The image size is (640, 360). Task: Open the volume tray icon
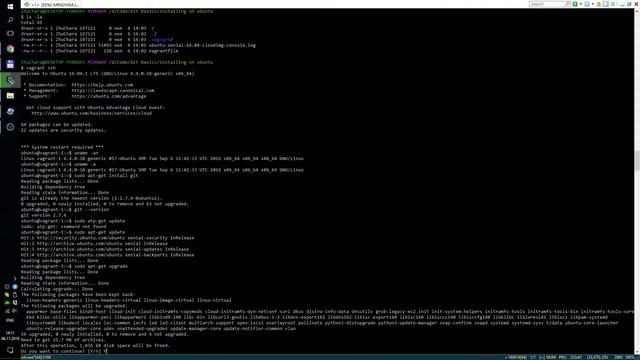[15, 311]
